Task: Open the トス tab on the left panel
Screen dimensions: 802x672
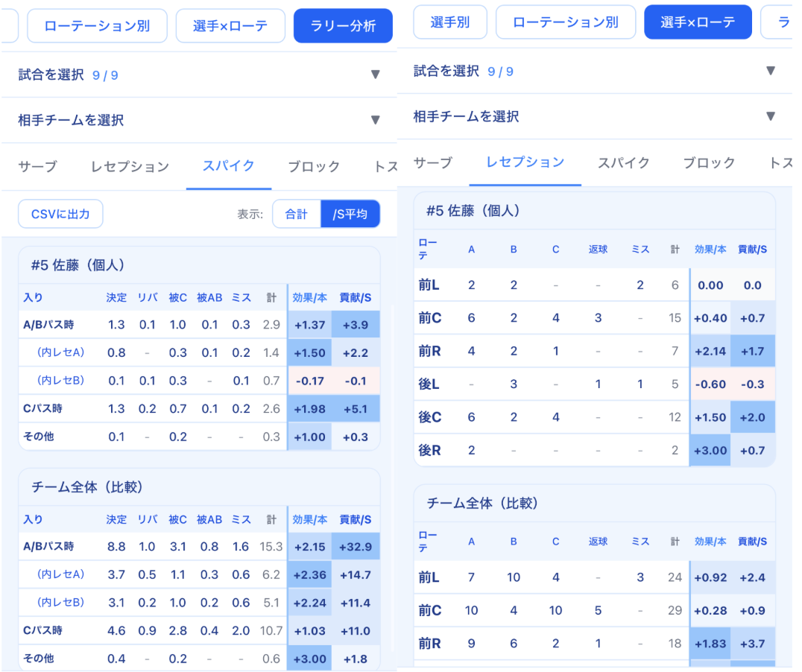Action: 386,167
